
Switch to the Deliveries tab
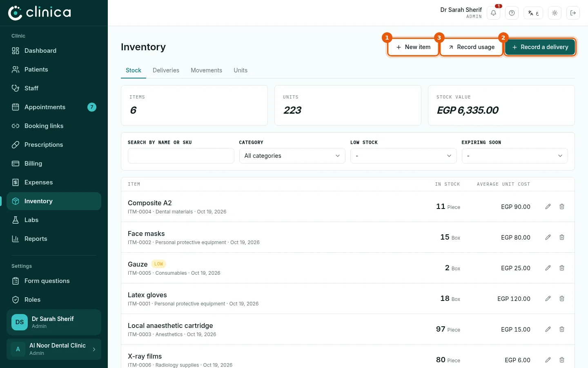pos(166,70)
